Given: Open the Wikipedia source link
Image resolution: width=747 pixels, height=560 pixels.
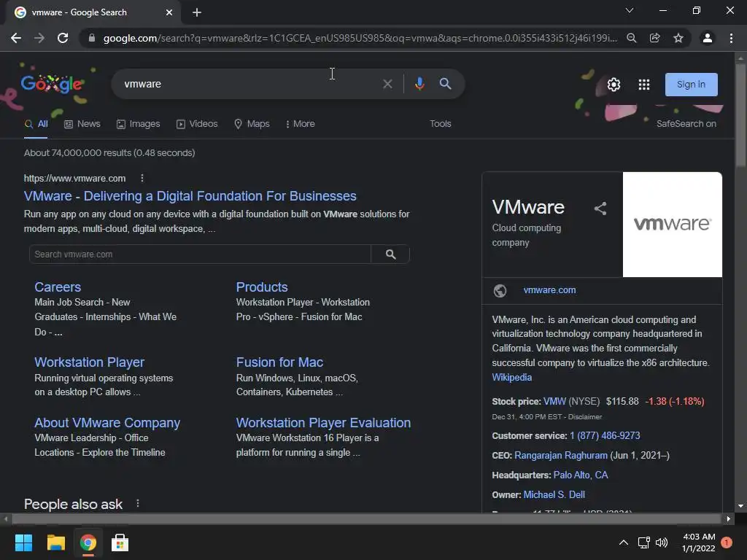Looking at the screenshot, I should (x=511, y=377).
